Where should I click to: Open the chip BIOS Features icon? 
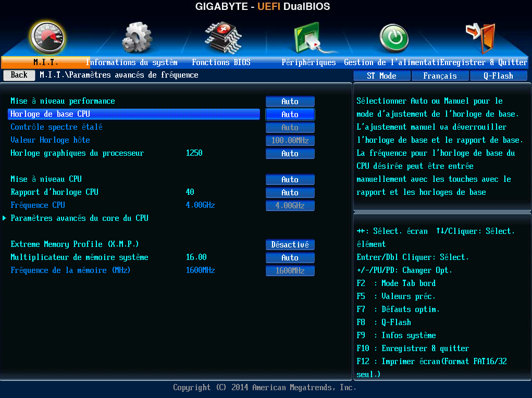coord(223,38)
